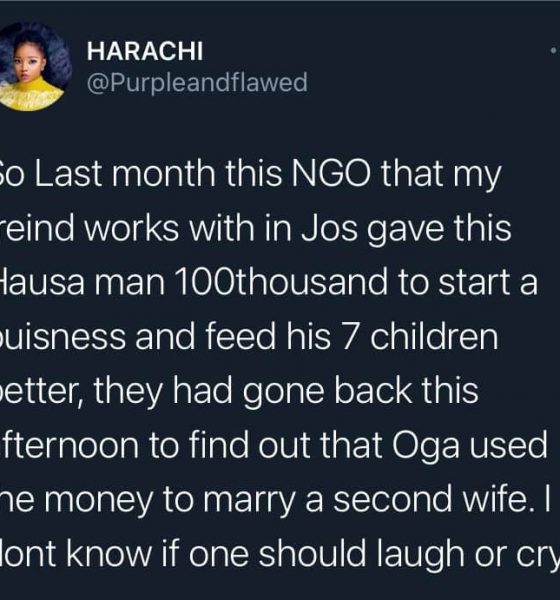560x600 pixels.
Task: Open HARACHI's profile picture
Action: (x=35, y=67)
